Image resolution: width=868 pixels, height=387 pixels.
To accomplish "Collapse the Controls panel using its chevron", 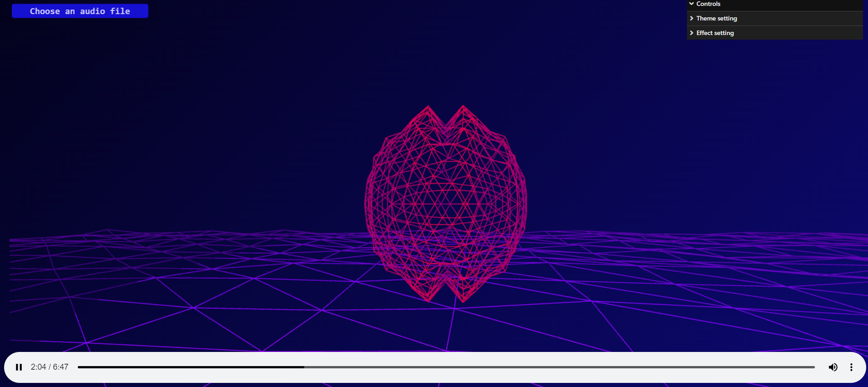I will click(691, 4).
